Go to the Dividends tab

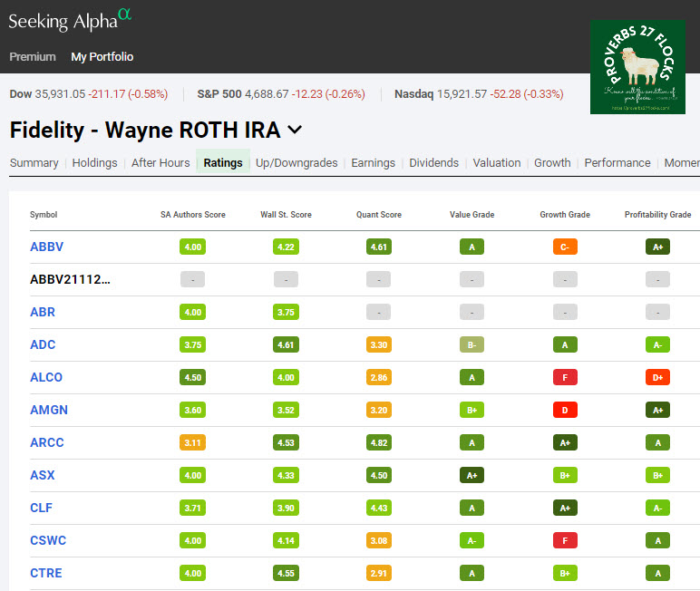[x=433, y=163]
